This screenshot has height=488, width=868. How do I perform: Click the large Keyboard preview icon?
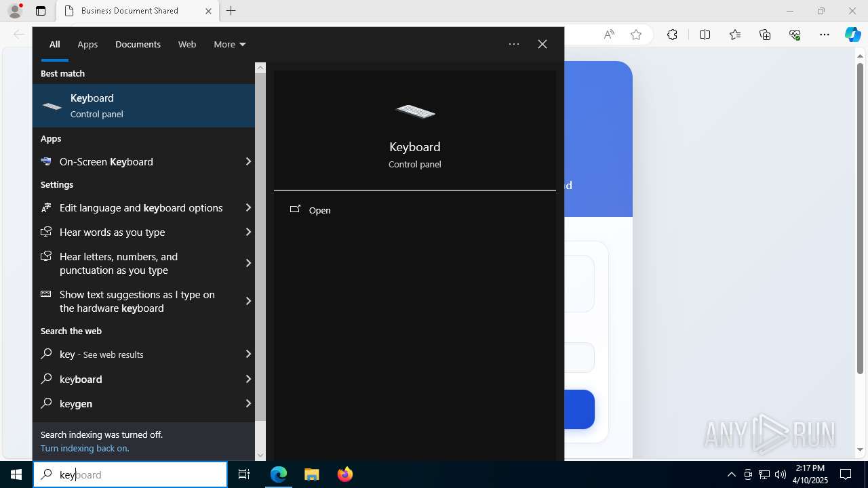(415, 111)
